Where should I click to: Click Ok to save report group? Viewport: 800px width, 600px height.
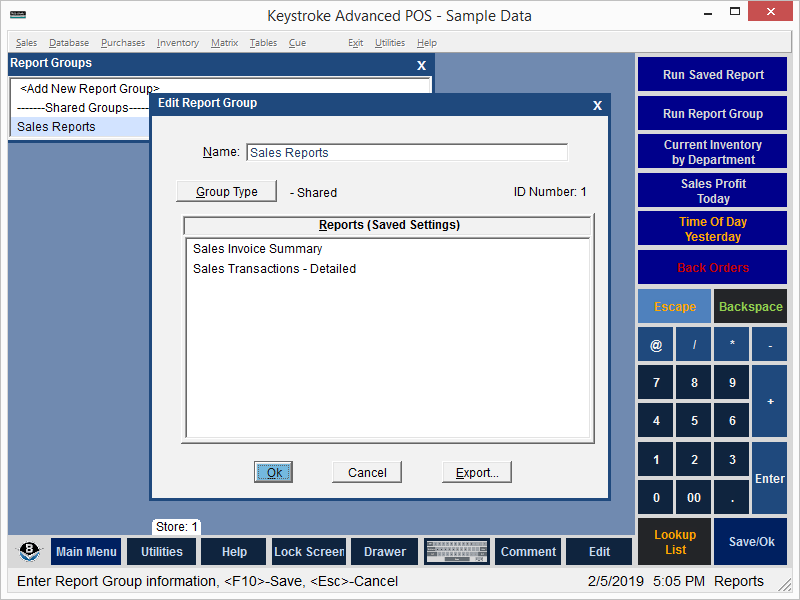tap(273, 472)
